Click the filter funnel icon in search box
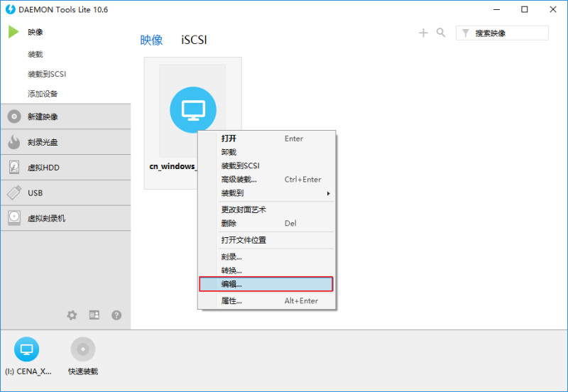This screenshot has width=568, height=392. click(466, 33)
